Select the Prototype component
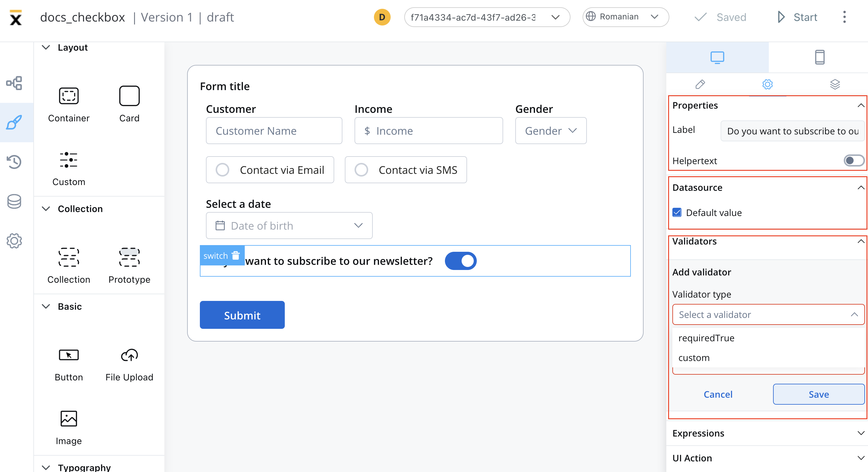The height and width of the screenshot is (472, 868). [x=130, y=266]
